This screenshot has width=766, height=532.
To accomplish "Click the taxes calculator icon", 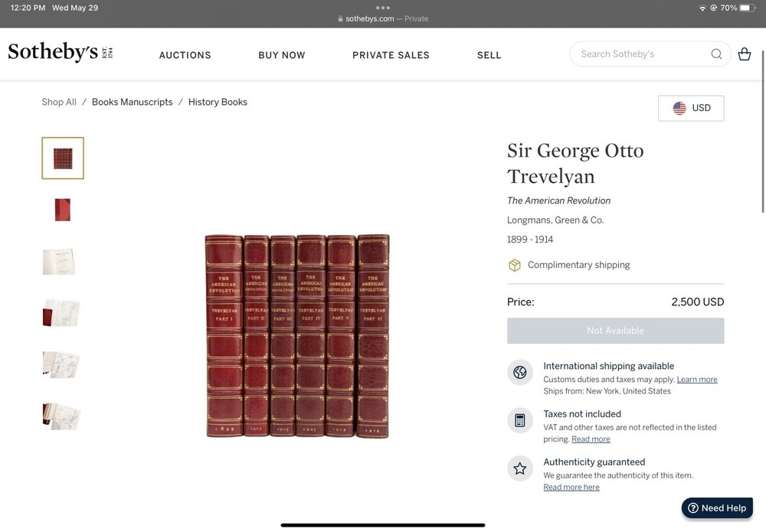I will tap(520, 420).
